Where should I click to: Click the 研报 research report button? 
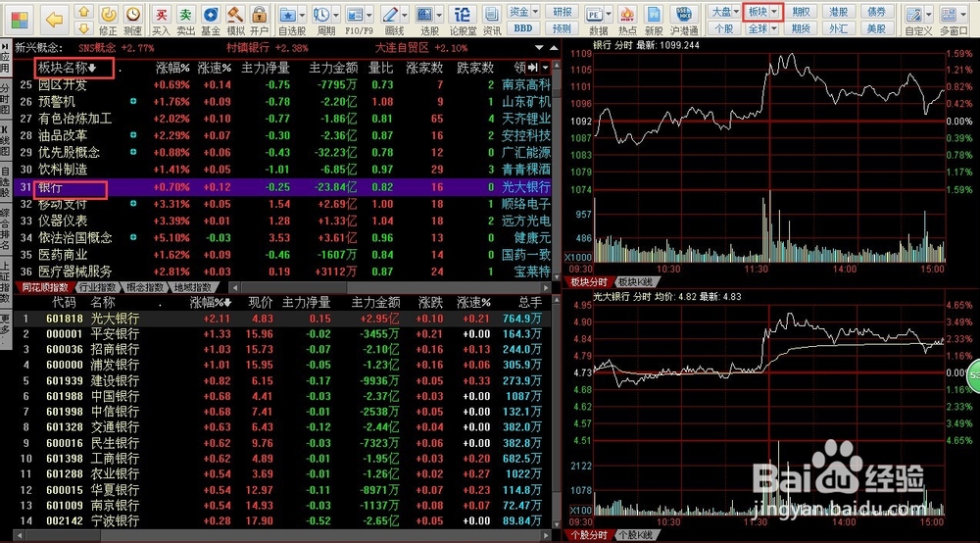pos(562,11)
